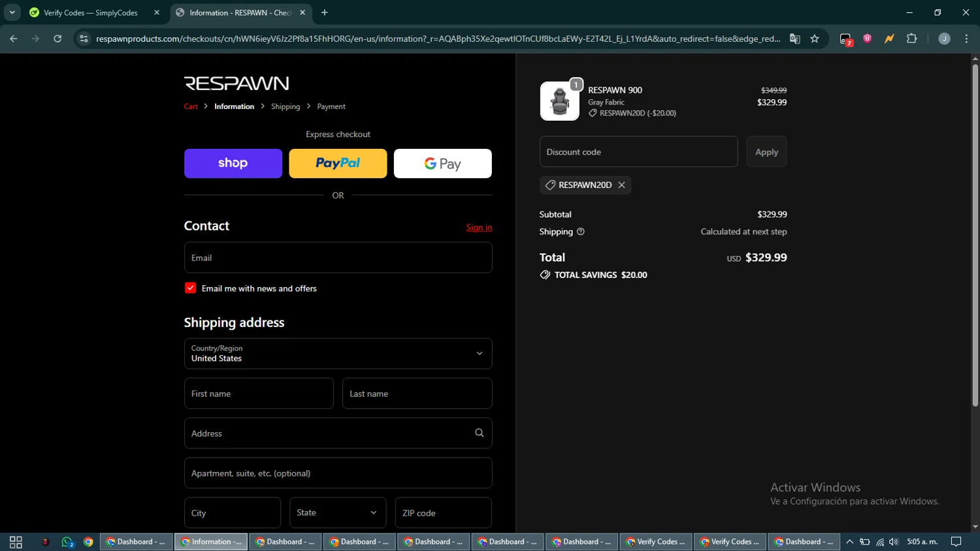
Task: Click the Chrome icon in taskbar
Action: 88,542
